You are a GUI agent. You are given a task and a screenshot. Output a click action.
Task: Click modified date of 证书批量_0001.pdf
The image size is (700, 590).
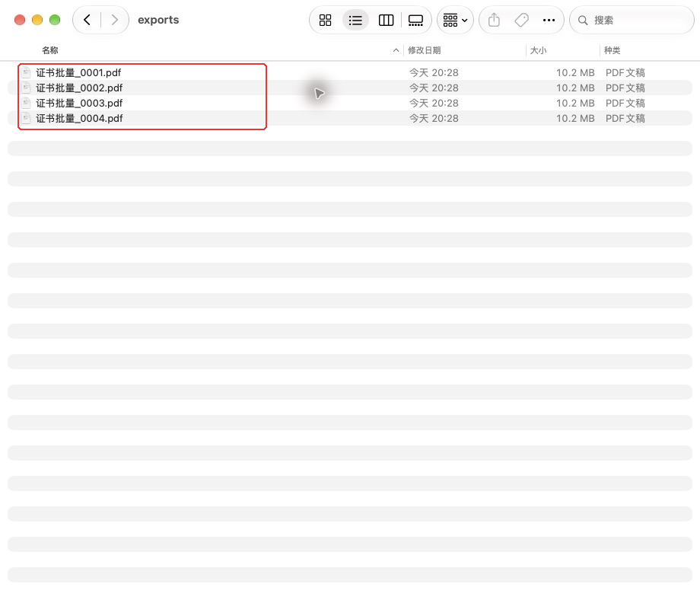434,72
